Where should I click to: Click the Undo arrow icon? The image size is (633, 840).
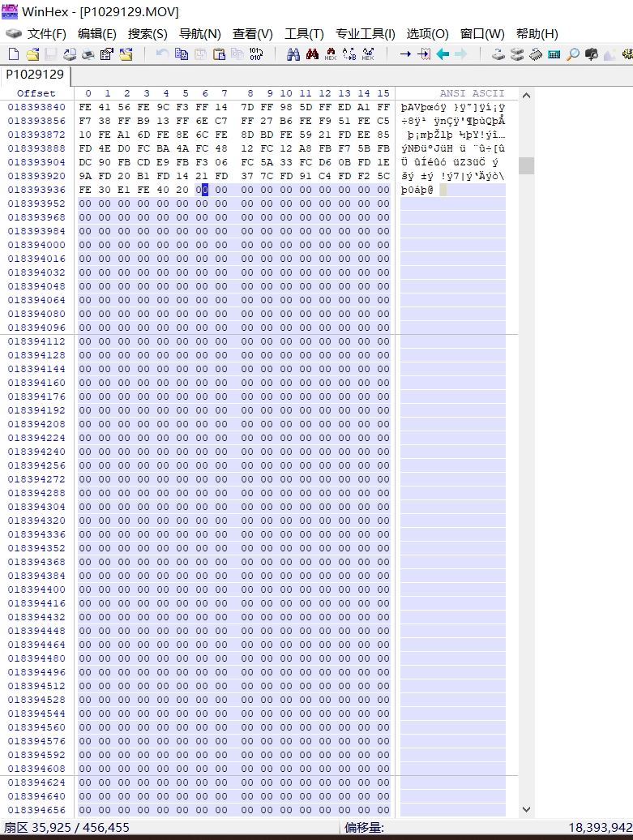(x=162, y=54)
